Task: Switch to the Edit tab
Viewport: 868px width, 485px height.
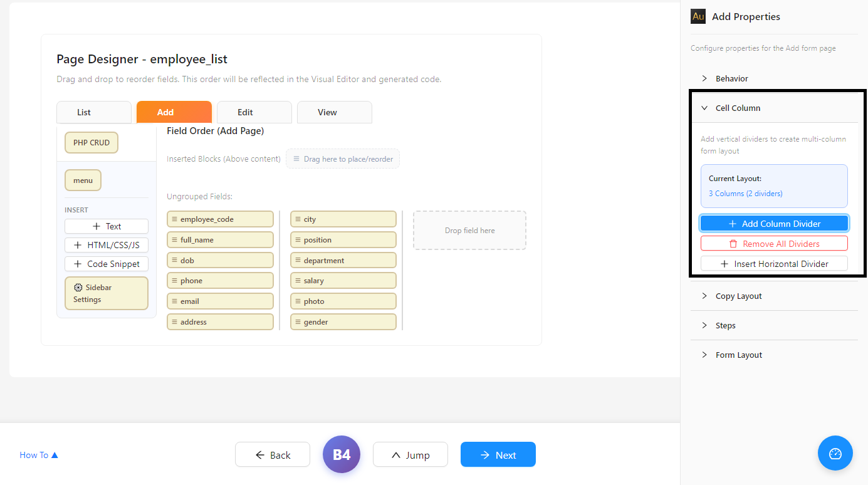Action: (254, 112)
